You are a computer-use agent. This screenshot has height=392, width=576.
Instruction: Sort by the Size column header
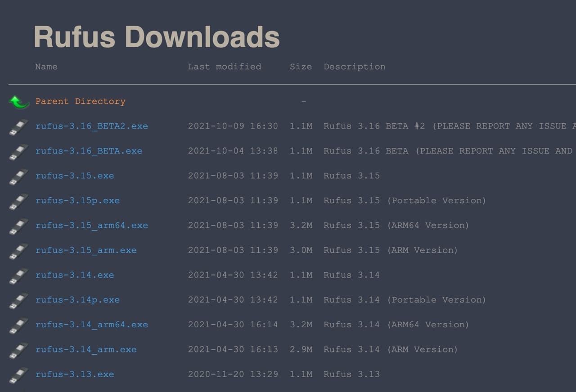click(301, 67)
